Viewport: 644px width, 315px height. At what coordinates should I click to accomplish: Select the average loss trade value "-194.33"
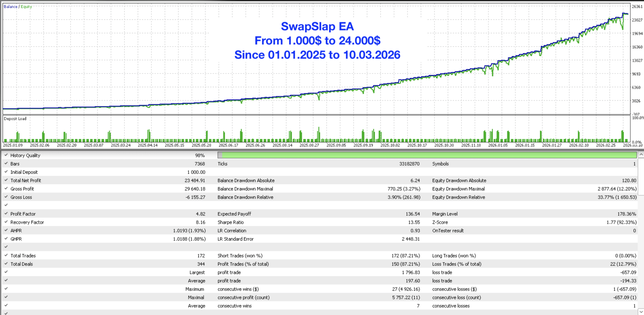(628, 281)
